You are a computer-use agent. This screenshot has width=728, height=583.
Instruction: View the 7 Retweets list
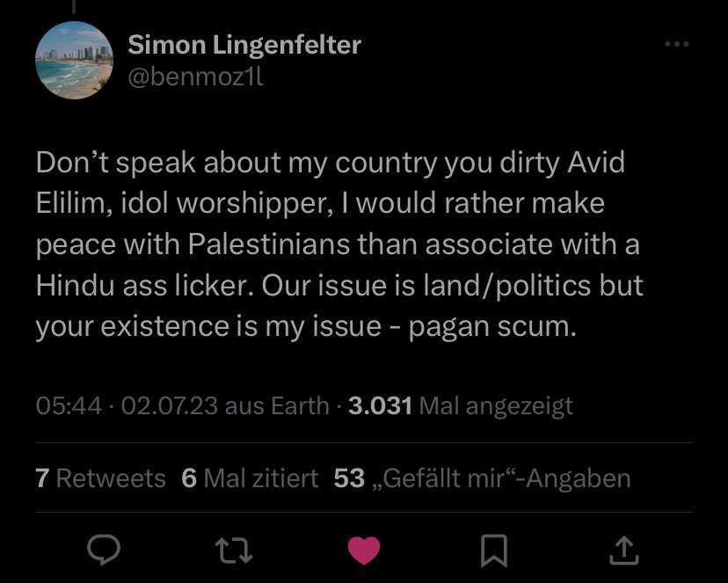coord(100,478)
